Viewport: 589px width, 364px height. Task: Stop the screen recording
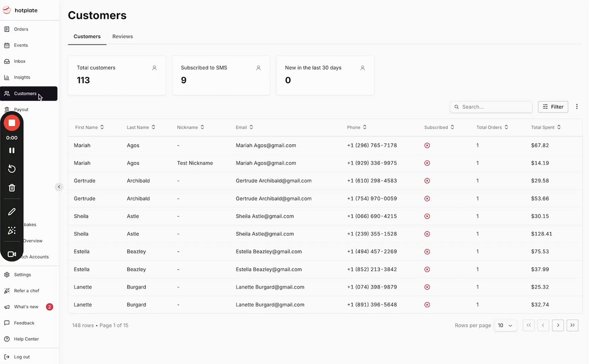12,123
